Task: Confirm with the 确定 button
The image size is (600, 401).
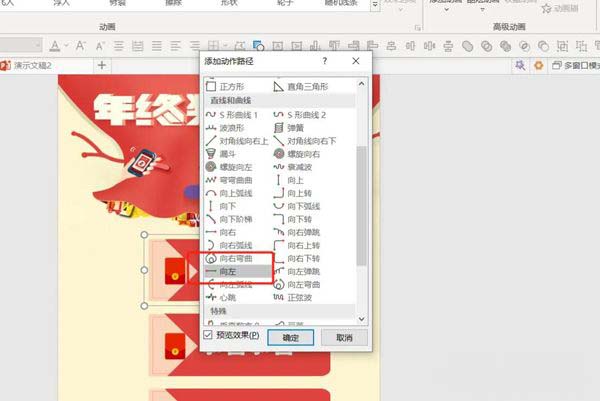Action: (290, 337)
